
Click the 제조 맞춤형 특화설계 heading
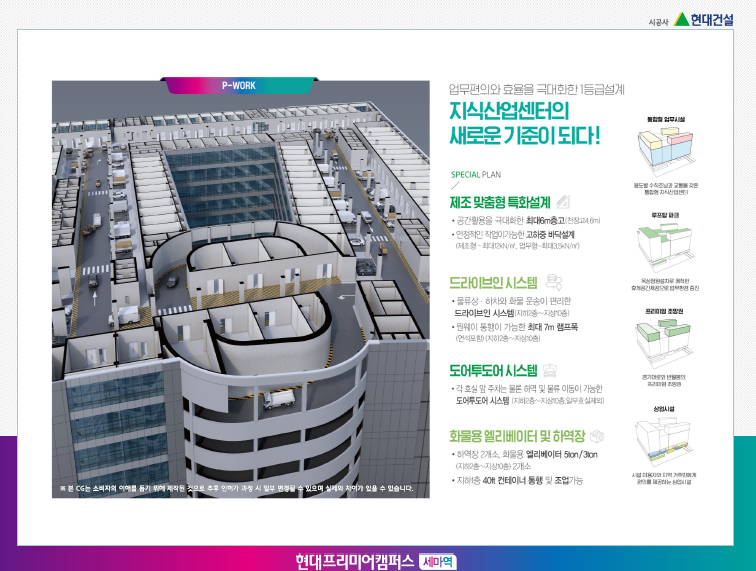500,202
